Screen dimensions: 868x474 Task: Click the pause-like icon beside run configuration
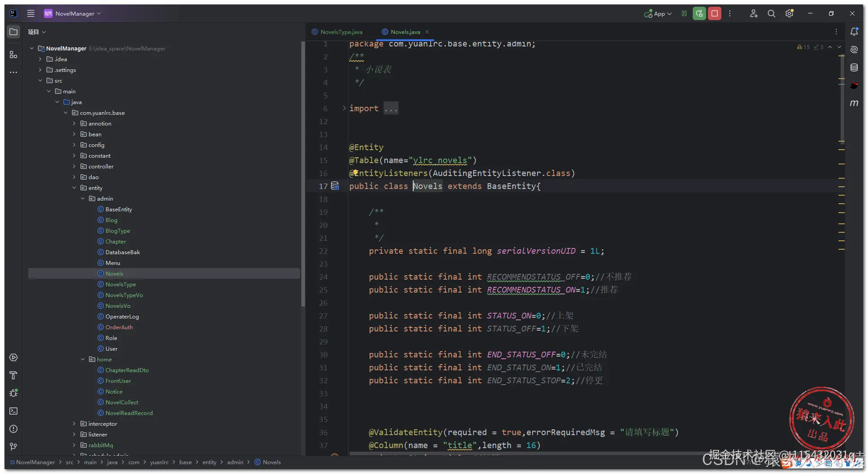point(684,13)
